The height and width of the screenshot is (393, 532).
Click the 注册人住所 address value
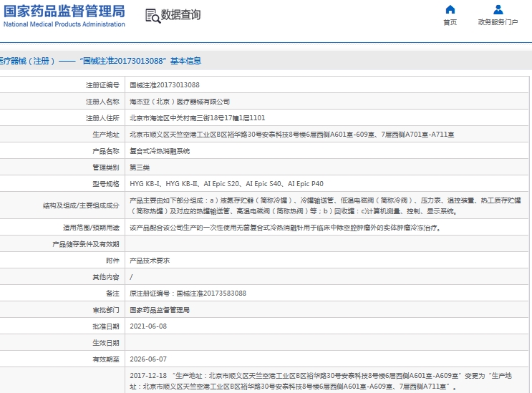coord(197,118)
